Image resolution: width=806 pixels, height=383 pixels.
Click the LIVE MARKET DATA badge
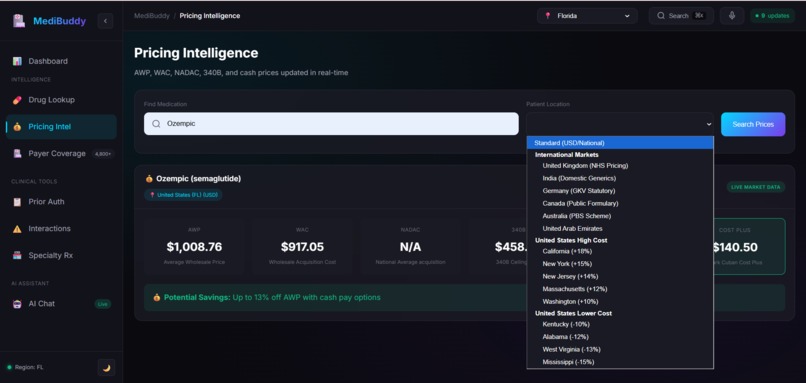pos(756,187)
